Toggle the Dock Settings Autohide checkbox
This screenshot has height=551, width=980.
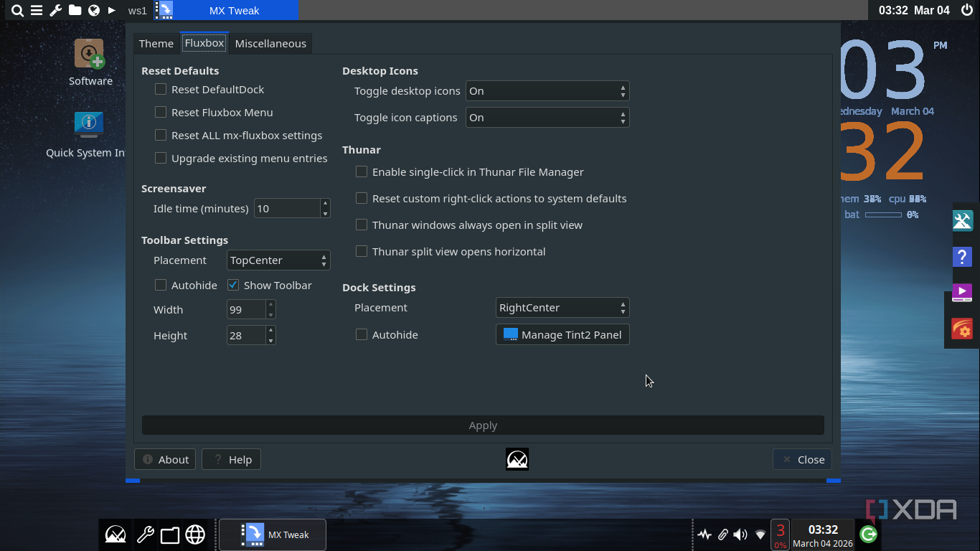click(362, 334)
